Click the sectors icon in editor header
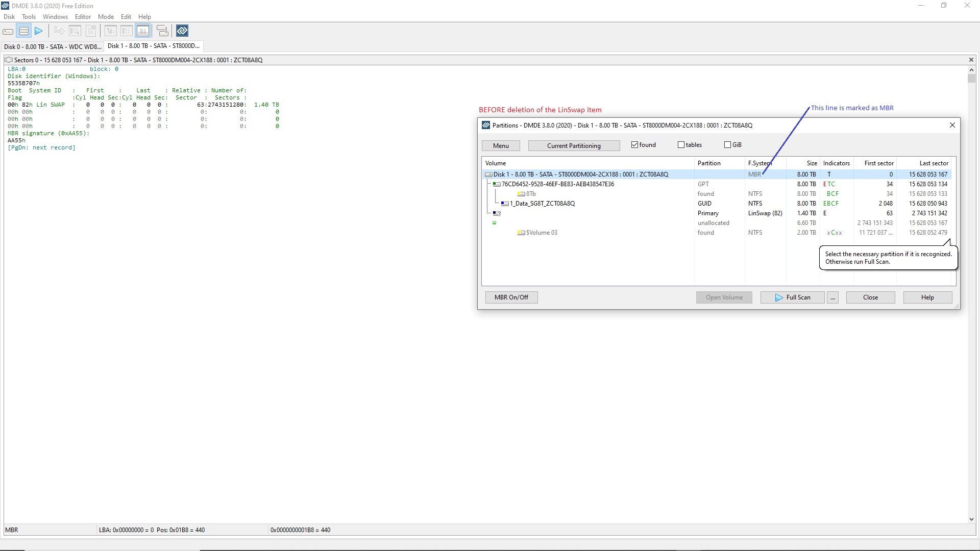Viewport: 980px width, 551px height. (9, 60)
